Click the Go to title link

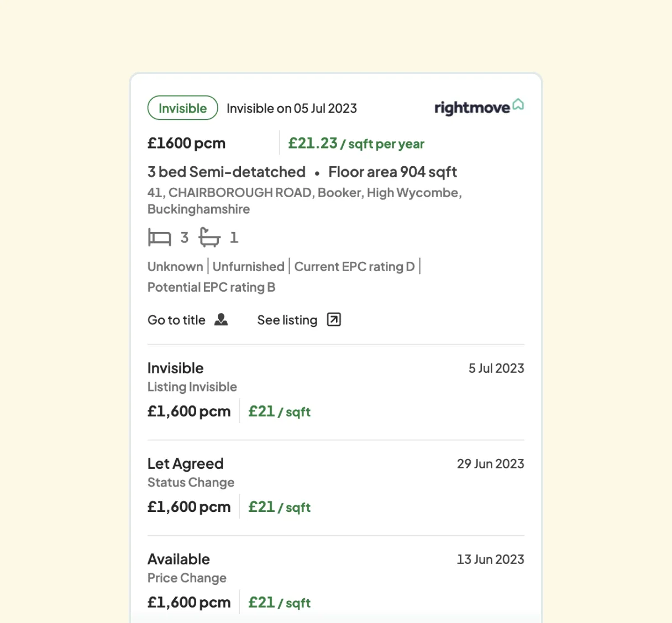(176, 320)
